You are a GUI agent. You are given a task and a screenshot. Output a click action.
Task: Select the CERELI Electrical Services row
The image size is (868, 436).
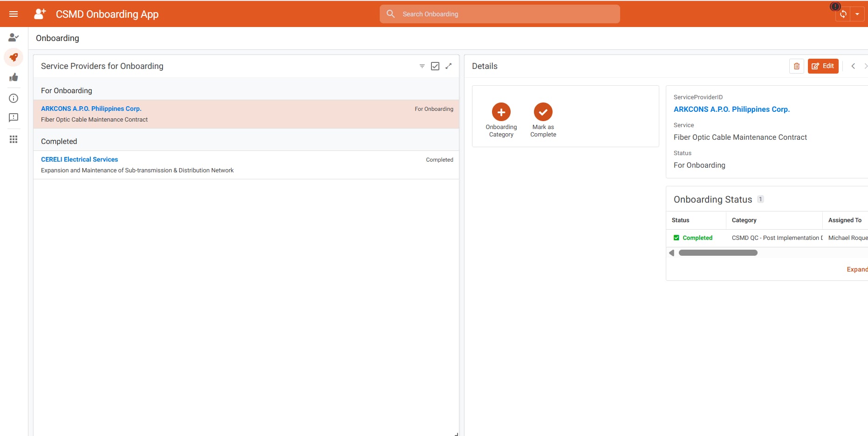pos(246,165)
